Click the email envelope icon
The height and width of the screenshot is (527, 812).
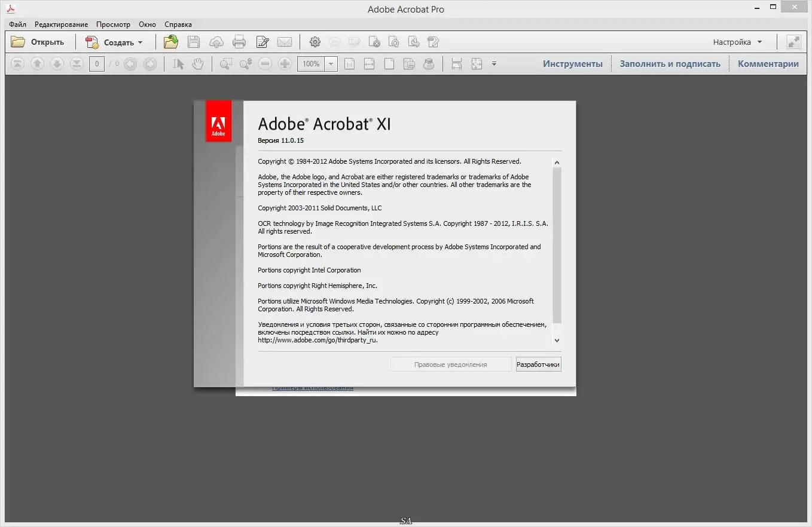click(285, 42)
